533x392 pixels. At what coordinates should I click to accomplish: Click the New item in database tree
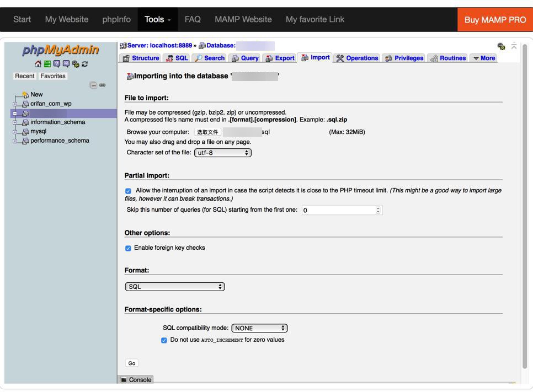tap(36, 94)
